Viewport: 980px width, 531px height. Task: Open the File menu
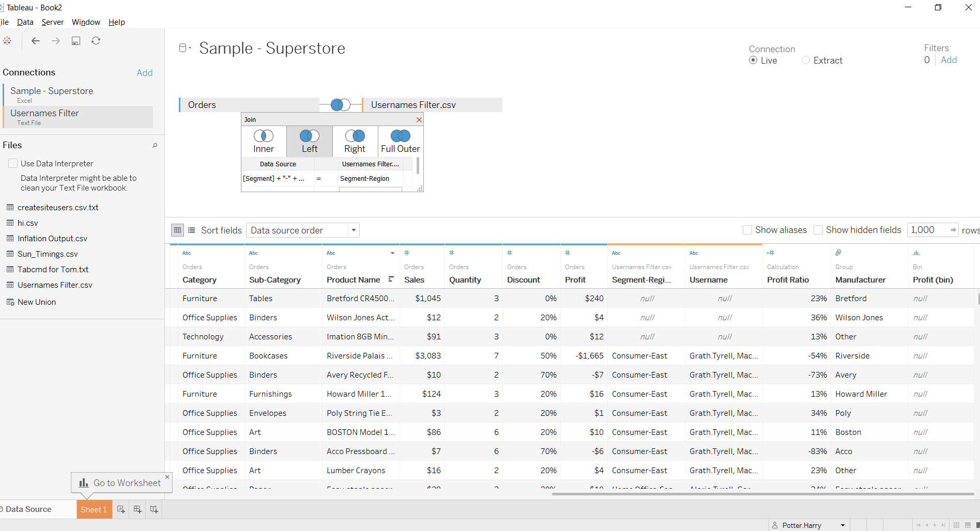click(x=4, y=22)
